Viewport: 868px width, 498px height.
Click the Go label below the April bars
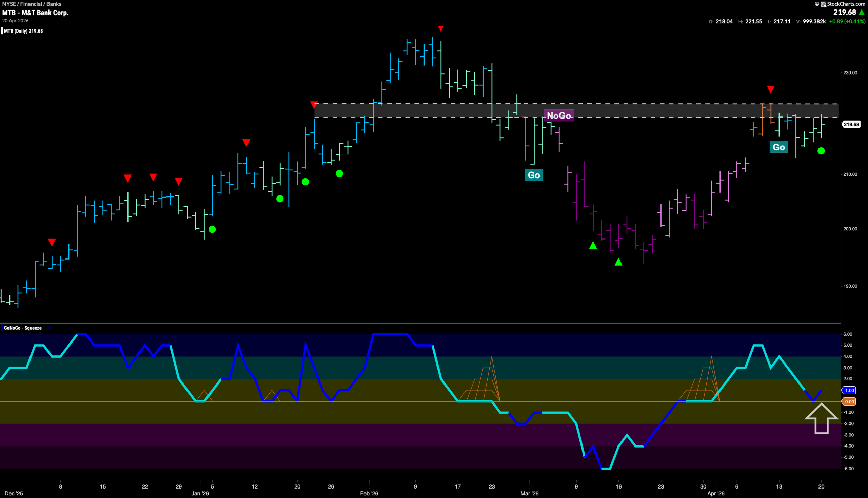[779, 147]
